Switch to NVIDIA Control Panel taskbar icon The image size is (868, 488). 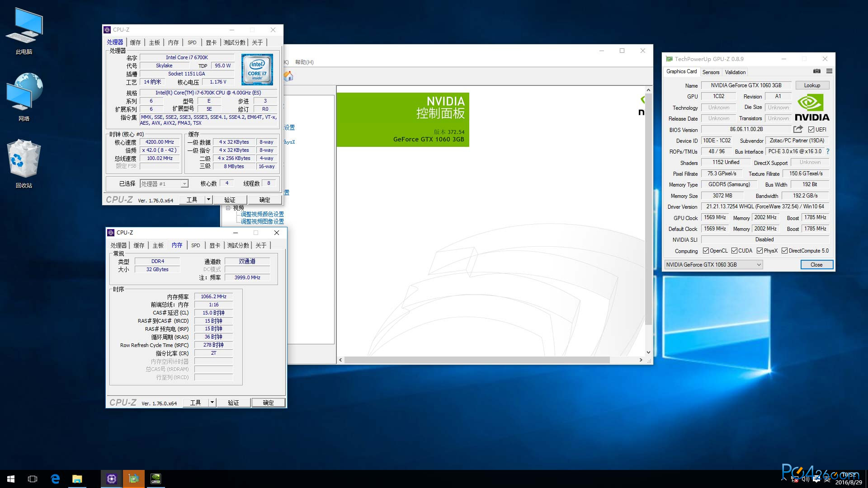coord(156,479)
